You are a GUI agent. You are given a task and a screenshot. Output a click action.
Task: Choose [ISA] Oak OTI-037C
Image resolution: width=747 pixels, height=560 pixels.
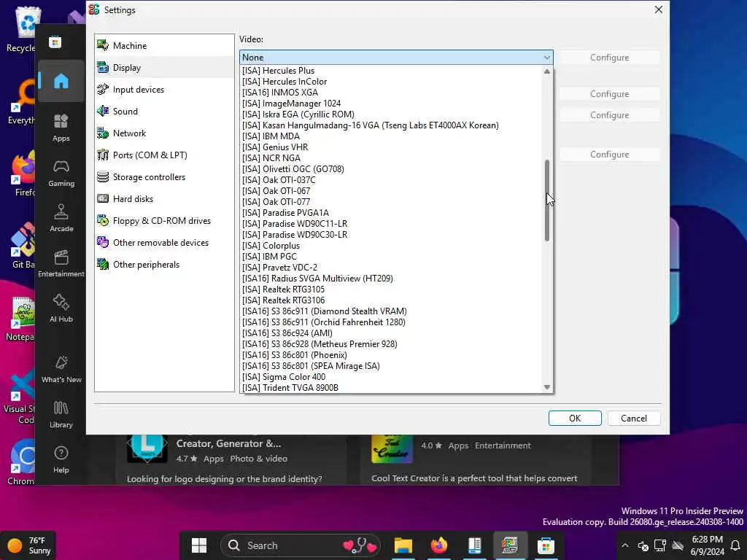click(391, 180)
